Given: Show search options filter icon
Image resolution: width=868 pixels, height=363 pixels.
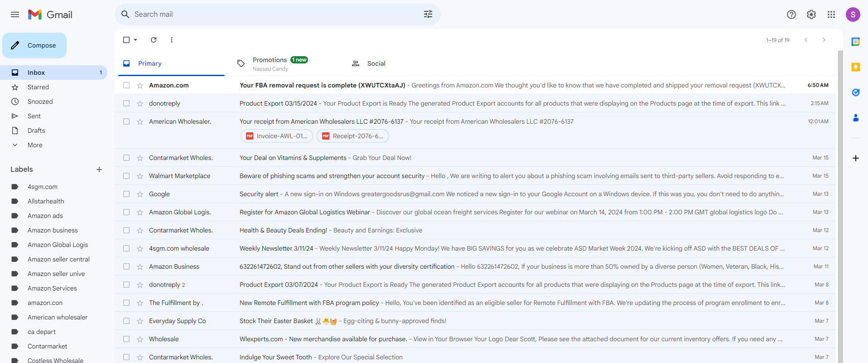Looking at the screenshot, I should tap(428, 15).
